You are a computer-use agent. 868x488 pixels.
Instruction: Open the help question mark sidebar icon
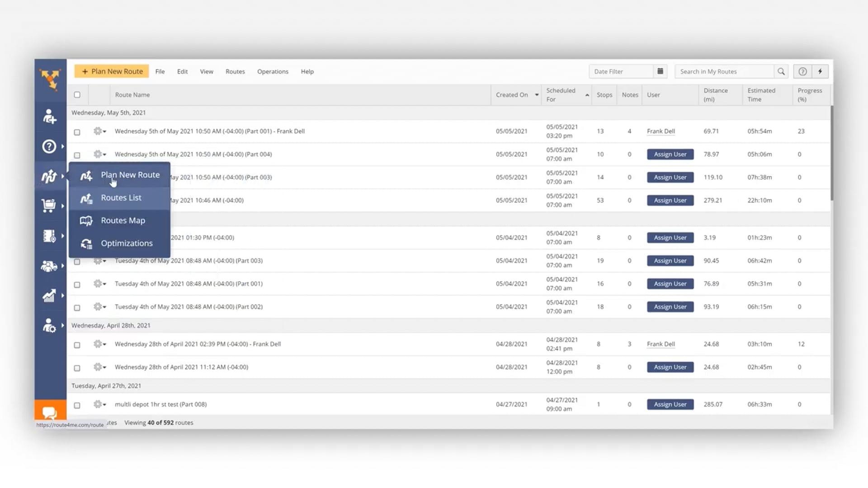pyautogui.click(x=49, y=146)
